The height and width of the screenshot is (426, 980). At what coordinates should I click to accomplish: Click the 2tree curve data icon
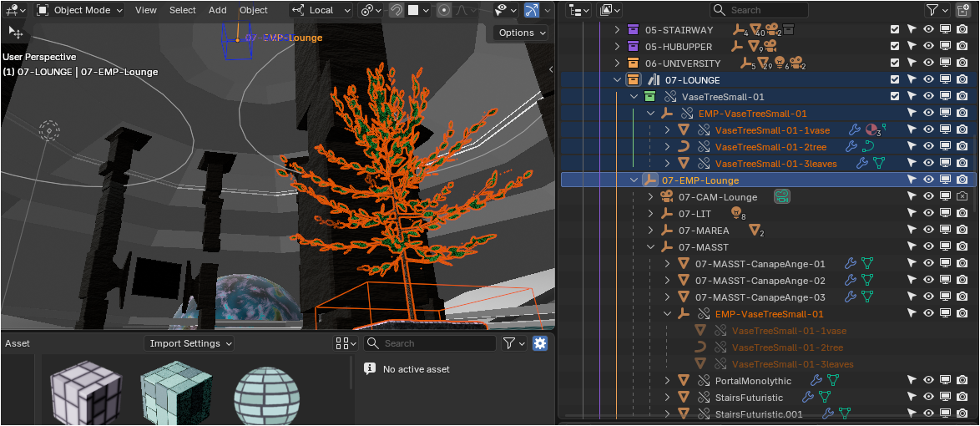pyautogui.click(x=868, y=147)
